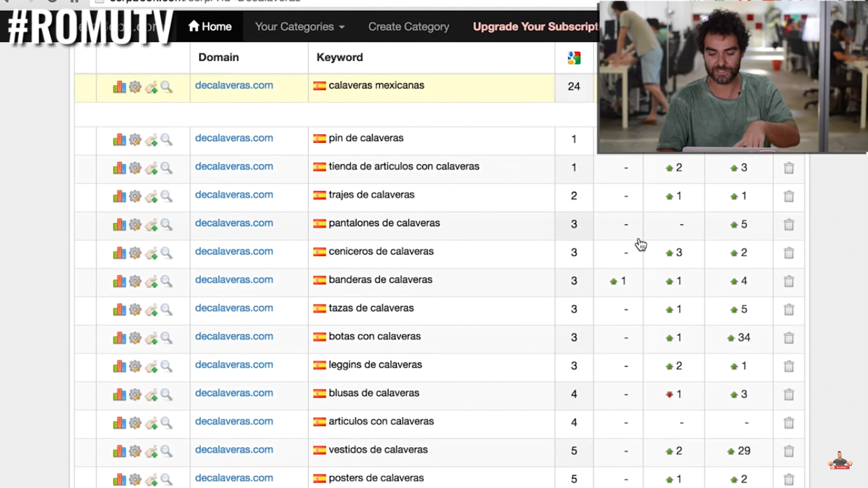The width and height of the screenshot is (868, 488).
Task: Open decalaveras.com link in pantalones row
Action: 234,223
